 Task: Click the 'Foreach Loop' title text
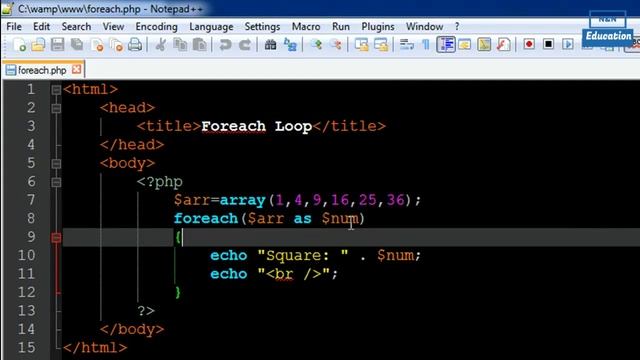(256, 126)
